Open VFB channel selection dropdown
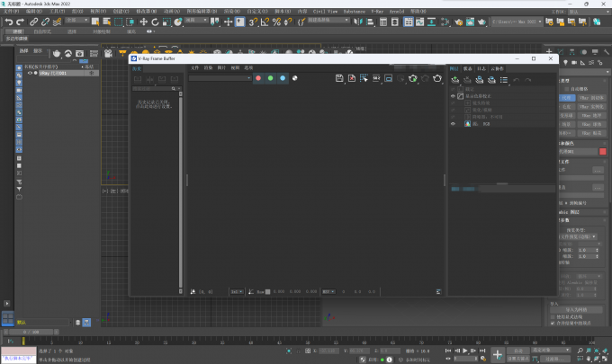 coord(220,78)
